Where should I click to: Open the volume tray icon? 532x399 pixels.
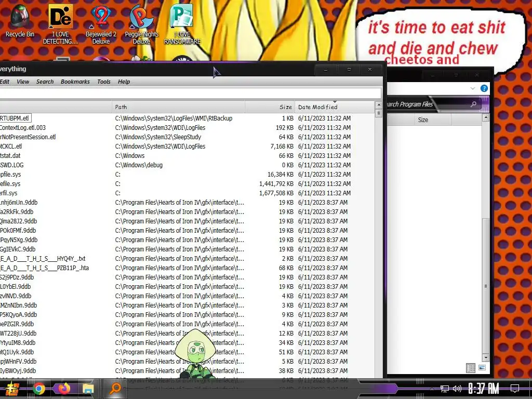pyautogui.click(x=457, y=389)
